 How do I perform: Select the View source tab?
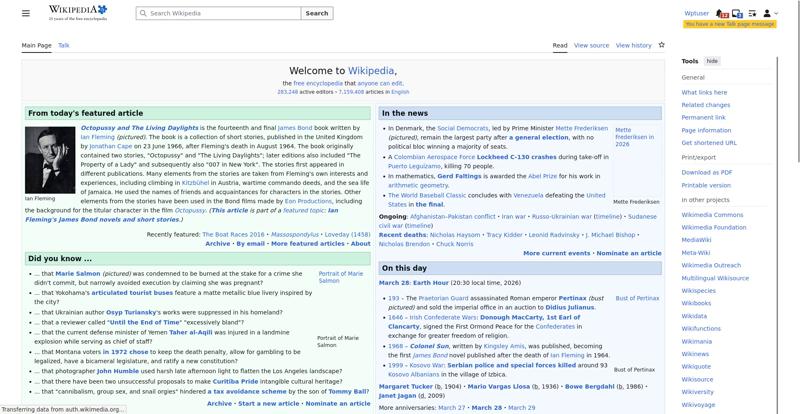point(591,45)
